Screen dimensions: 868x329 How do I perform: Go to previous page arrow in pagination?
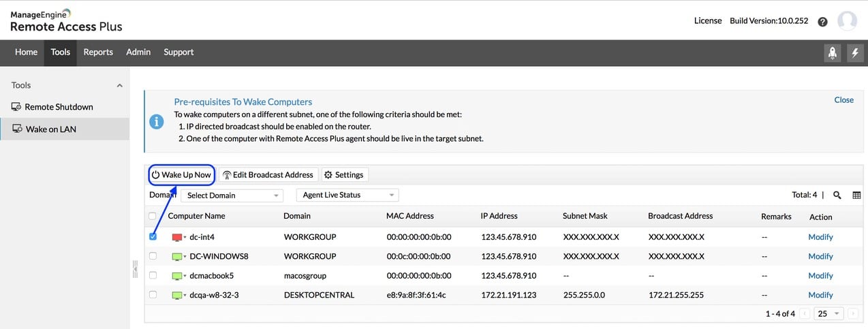(805, 314)
